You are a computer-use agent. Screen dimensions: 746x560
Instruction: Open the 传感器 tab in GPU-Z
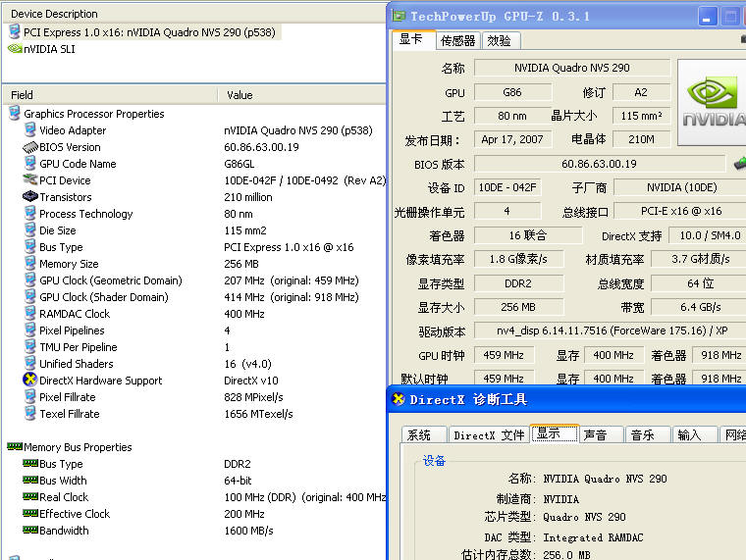click(457, 40)
